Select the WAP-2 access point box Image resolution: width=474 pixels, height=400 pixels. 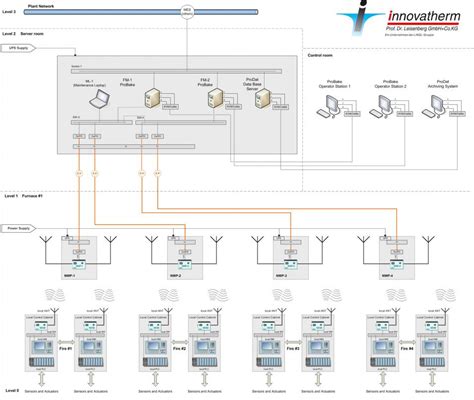(x=185, y=258)
